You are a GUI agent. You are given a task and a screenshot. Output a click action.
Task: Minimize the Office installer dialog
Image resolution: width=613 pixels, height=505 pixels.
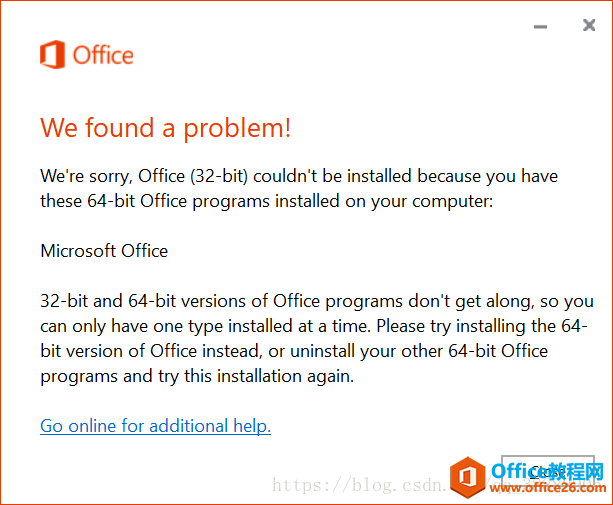(x=541, y=27)
